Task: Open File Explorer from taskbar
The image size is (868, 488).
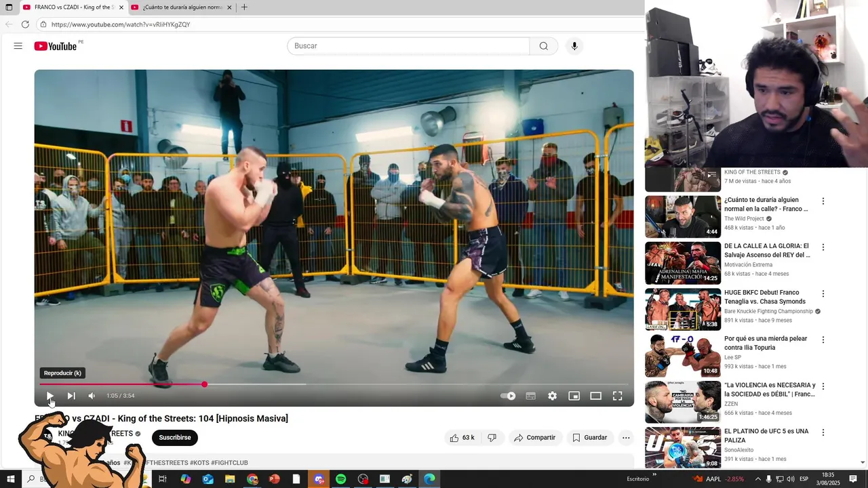Action: (x=230, y=479)
